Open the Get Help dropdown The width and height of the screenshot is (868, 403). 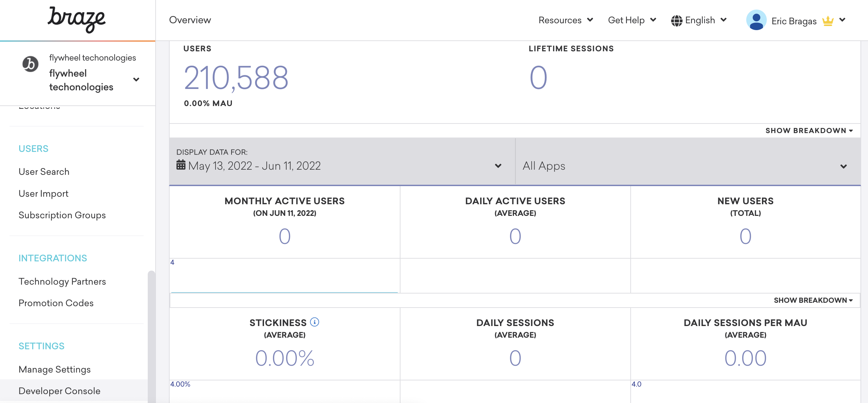coord(632,20)
